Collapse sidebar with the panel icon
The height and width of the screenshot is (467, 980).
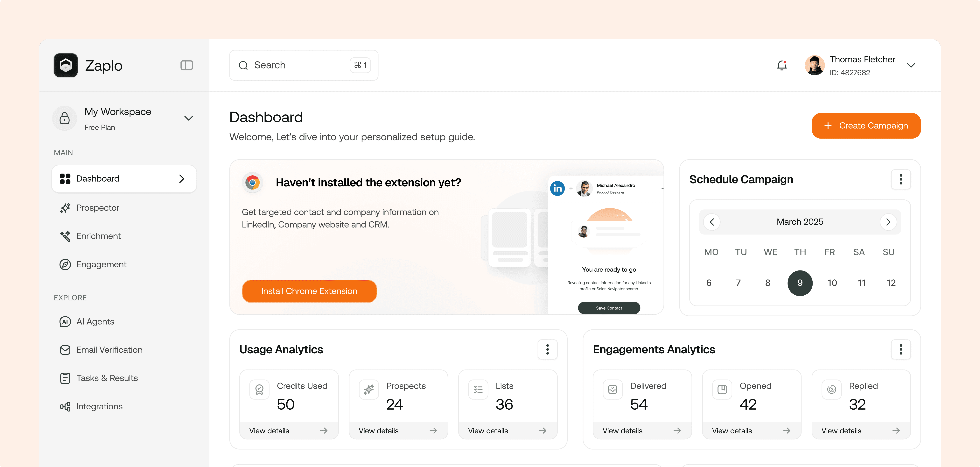(x=186, y=65)
